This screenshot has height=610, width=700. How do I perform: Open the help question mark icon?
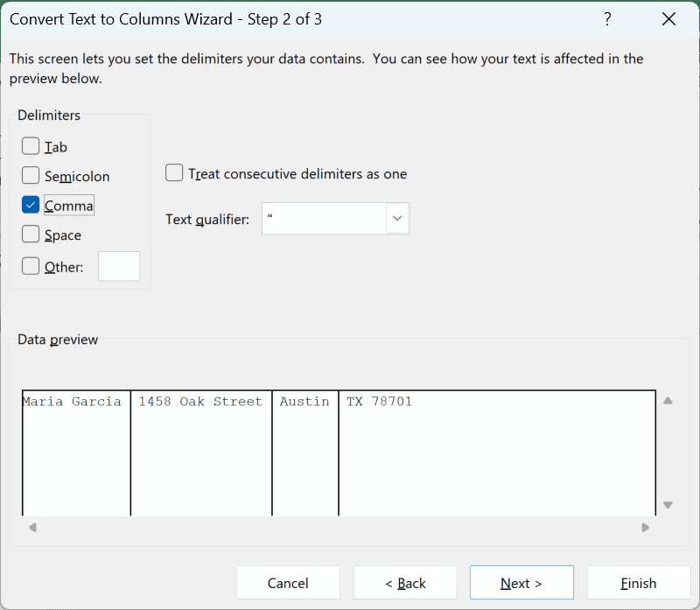607,19
